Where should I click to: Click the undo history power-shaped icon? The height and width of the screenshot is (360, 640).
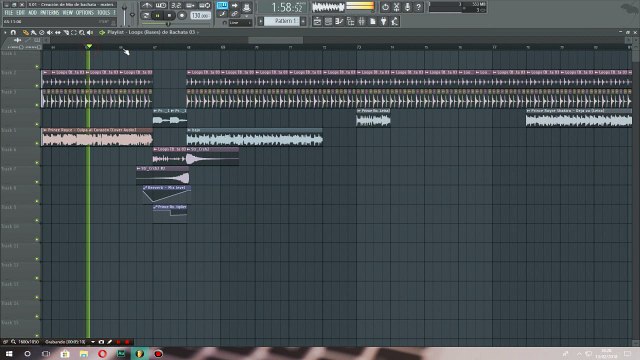point(385,7)
